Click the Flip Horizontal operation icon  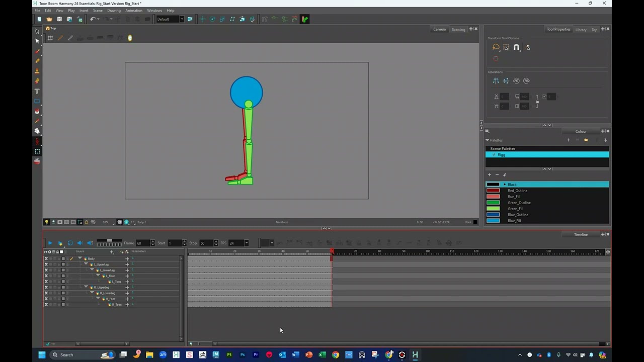point(496,80)
